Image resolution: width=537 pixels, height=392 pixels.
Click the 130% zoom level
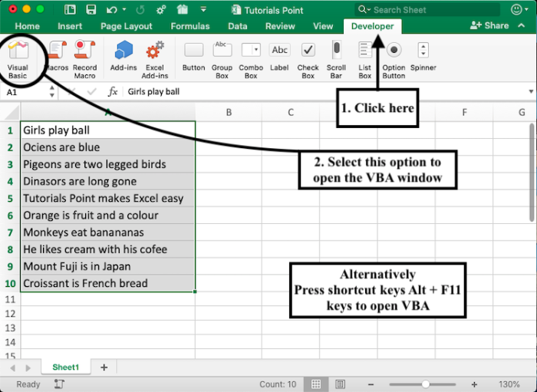pos(509,384)
